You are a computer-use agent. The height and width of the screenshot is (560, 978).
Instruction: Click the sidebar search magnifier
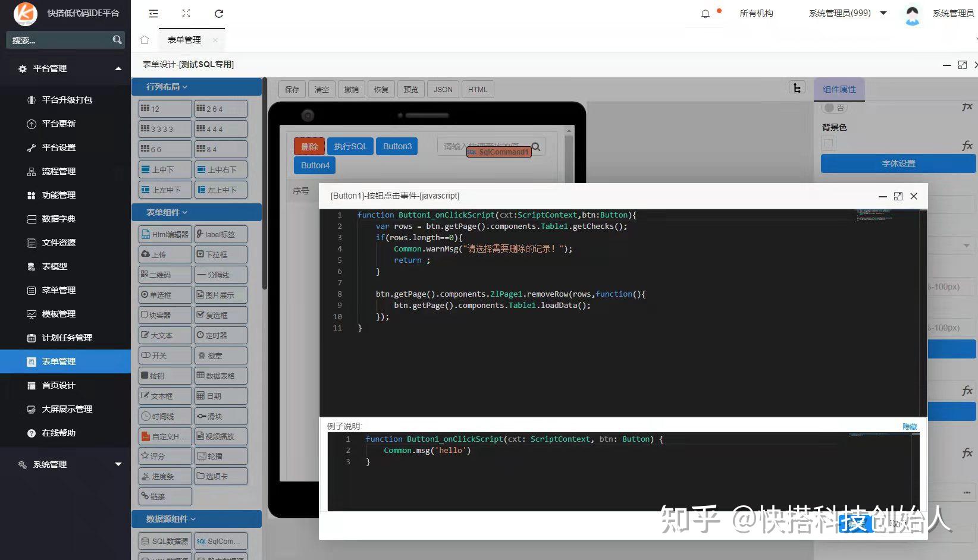tap(117, 40)
